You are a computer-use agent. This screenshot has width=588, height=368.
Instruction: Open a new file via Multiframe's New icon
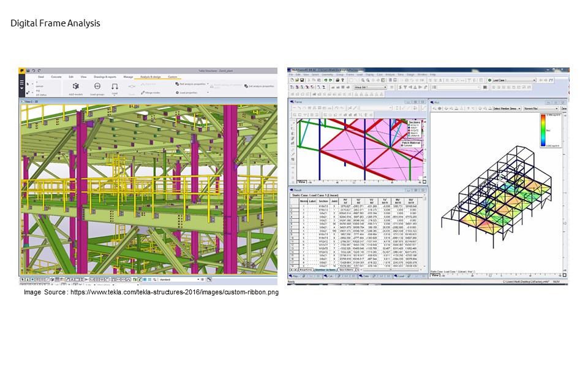[x=293, y=79]
